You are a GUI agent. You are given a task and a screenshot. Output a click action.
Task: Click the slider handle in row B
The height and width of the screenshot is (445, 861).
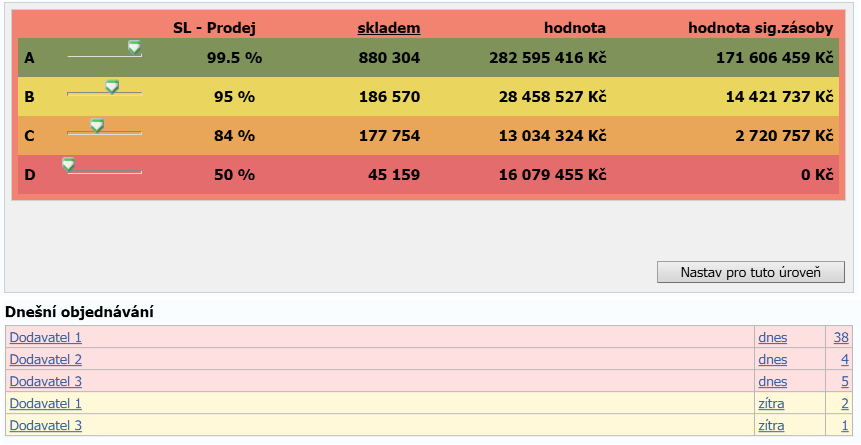pyautogui.click(x=112, y=86)
